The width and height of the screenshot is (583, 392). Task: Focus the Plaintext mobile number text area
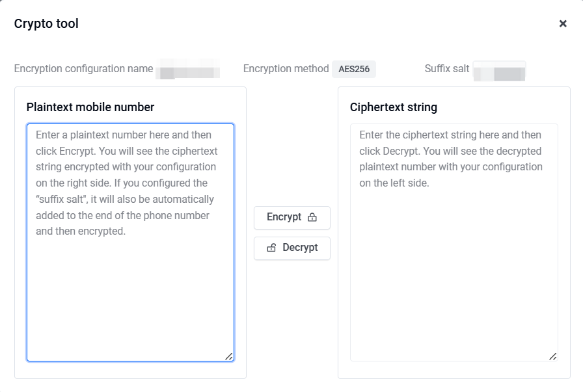(131, 242)
